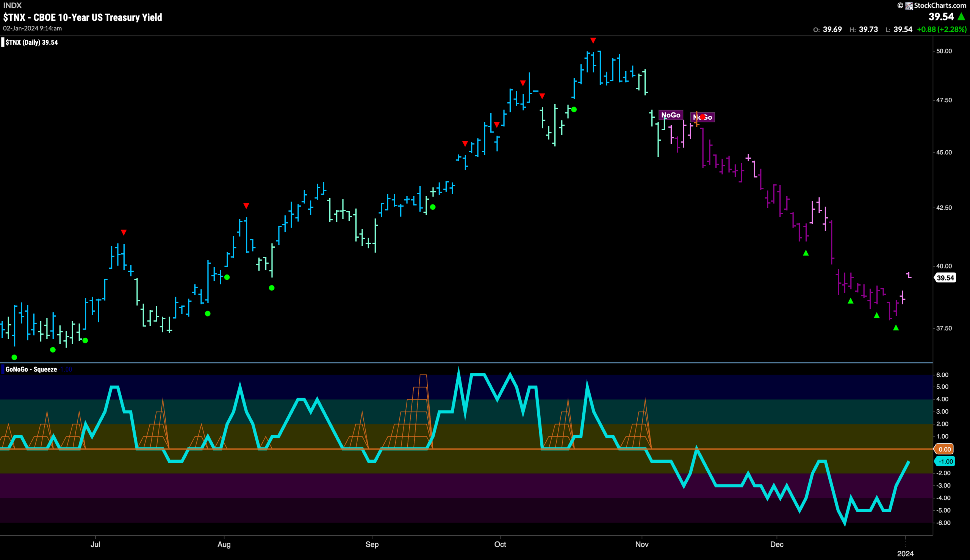
Task: Click the $TNX (Daily) 39.54 legend label
Action: point(31,42)
